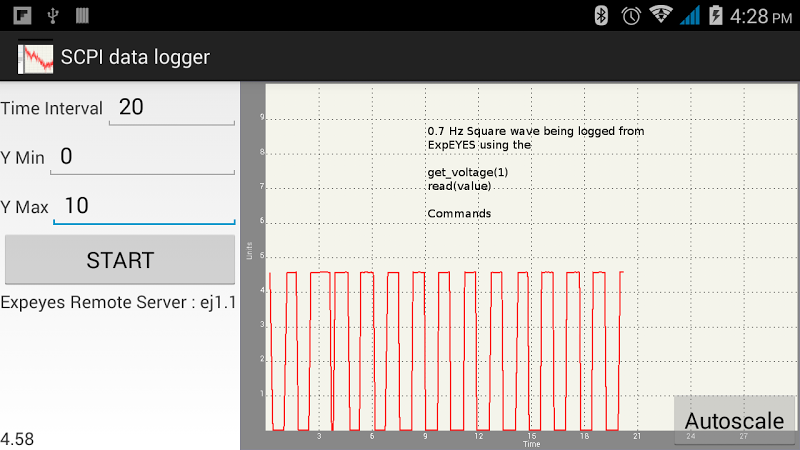This screenshot has width=800, height=450.
Task: Tap the Time axis label below graph
Action: point(531,444)
